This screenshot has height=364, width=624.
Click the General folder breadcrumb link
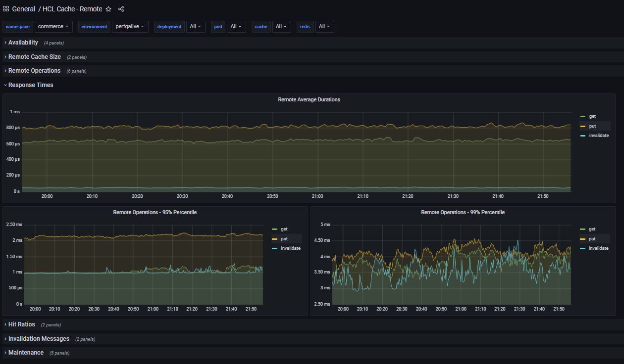click(x=23, y=9)
